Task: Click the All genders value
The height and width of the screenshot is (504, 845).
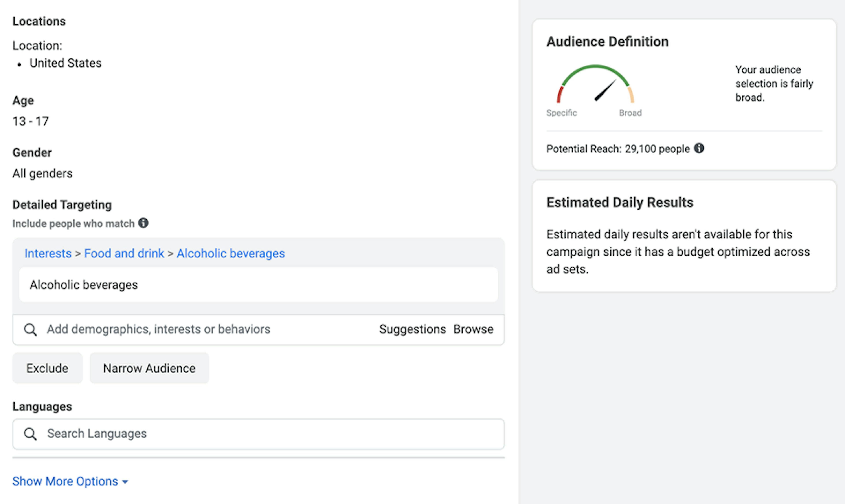Action: 42,173
